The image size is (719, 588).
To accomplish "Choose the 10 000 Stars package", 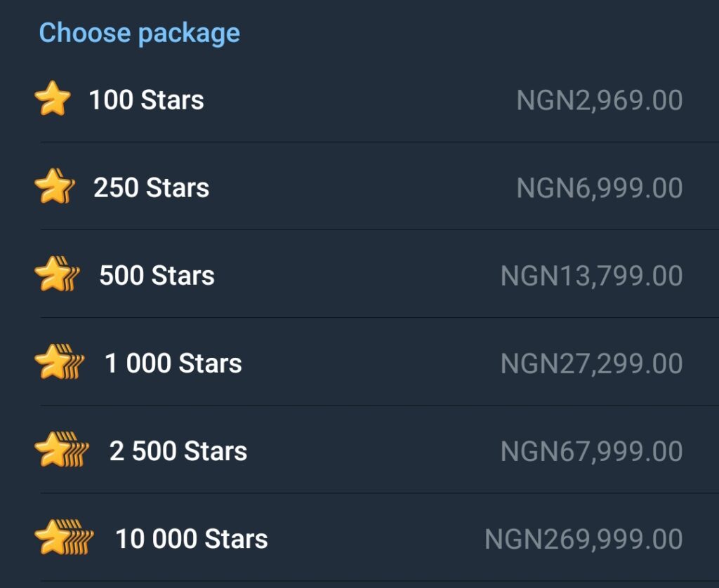I will pyautogui.click(x=191, y=538).
